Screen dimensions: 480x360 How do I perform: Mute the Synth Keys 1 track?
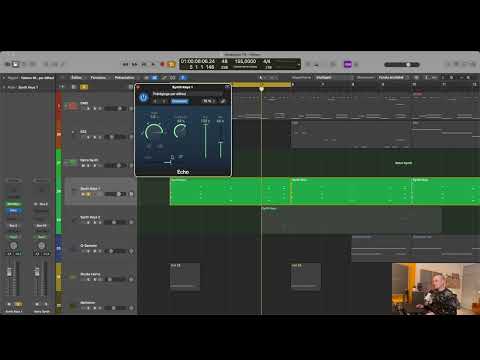[x=83, y=194]
